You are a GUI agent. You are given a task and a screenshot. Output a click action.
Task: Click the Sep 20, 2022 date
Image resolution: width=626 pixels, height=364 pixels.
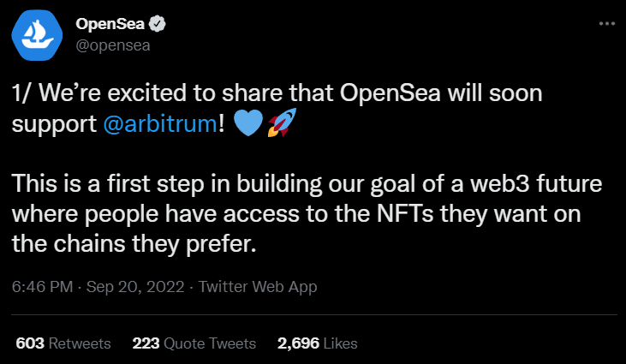coord(135,287)
